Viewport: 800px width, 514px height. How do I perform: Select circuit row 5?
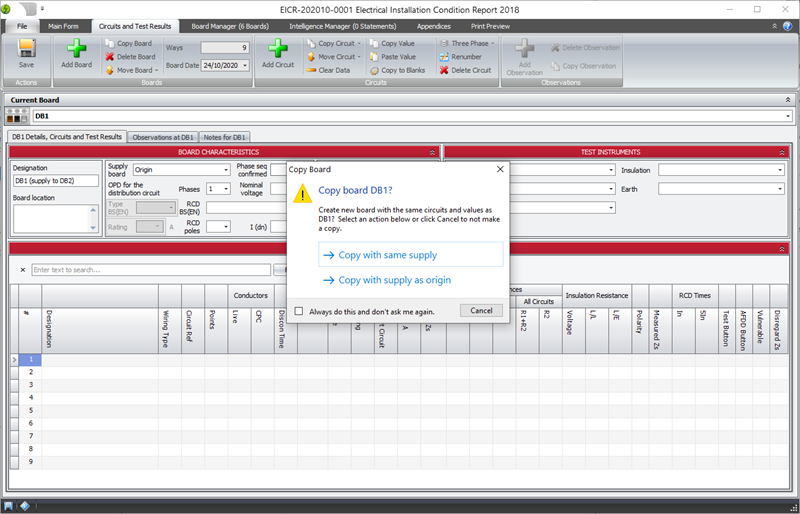(x=31, y=410)
